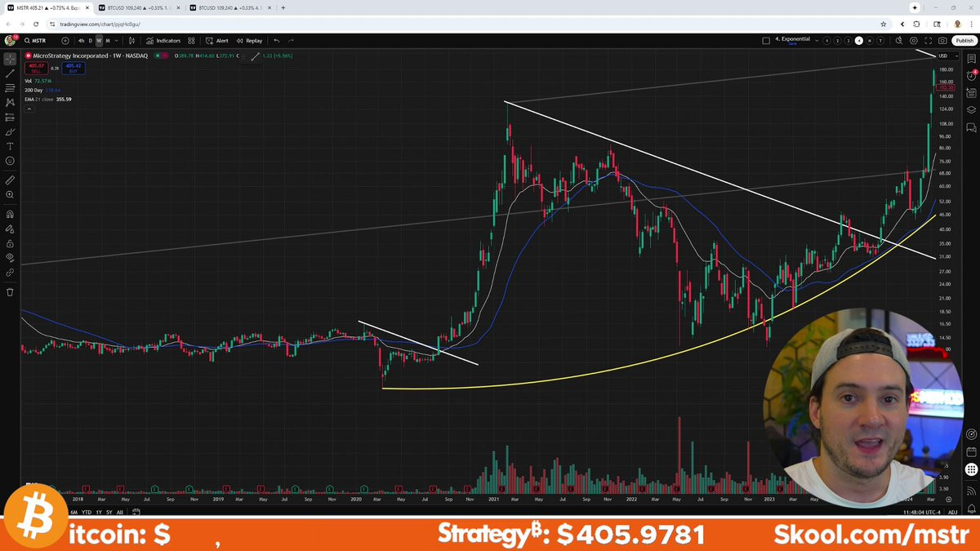Click the Publish button
The image size is (980, 551).
click(964, 40)
